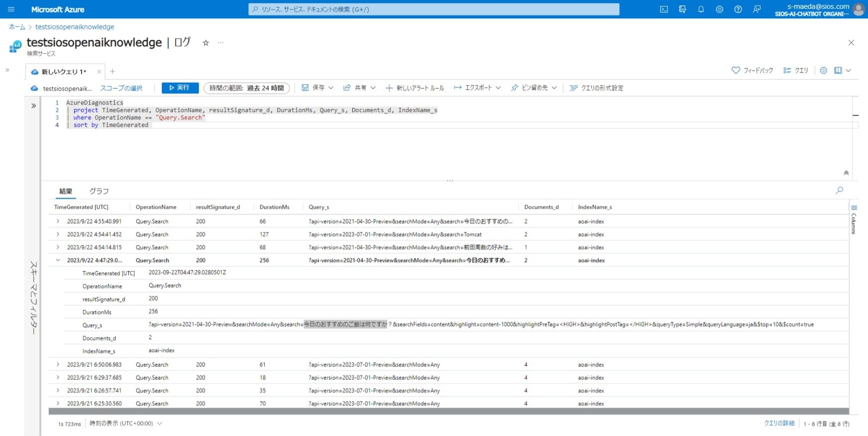Open query editor settings gear

coord(824,71)
